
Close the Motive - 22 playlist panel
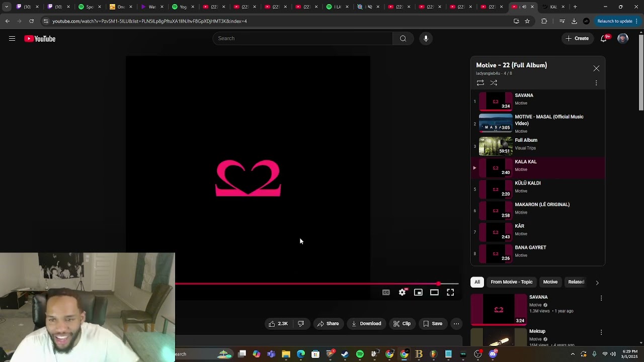pyautogui.click(x=596, y=68)
